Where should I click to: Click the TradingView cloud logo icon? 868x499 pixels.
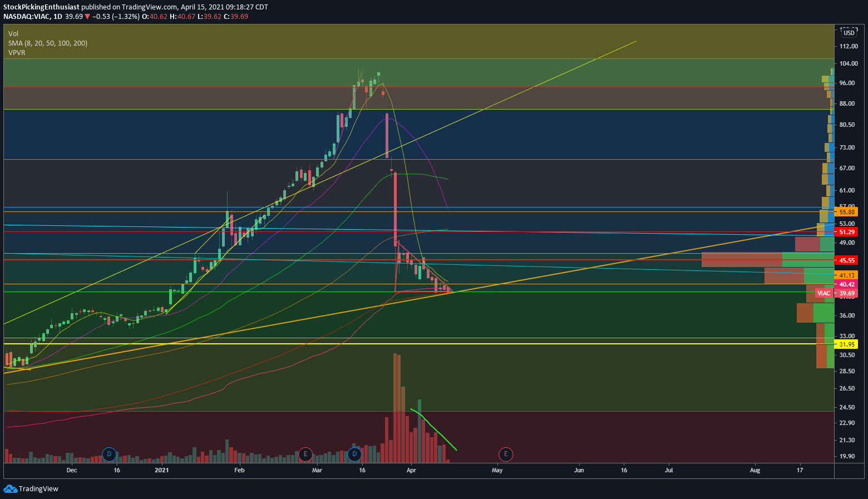10,488
